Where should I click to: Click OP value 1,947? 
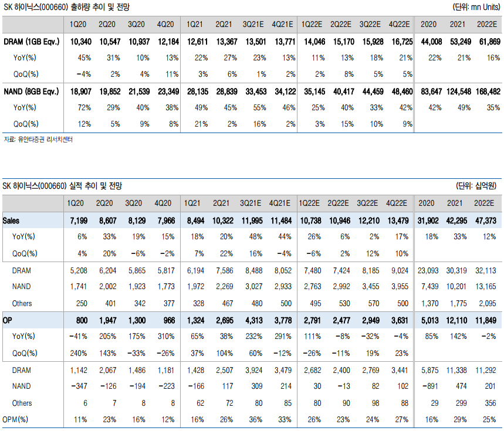(108, 321)
